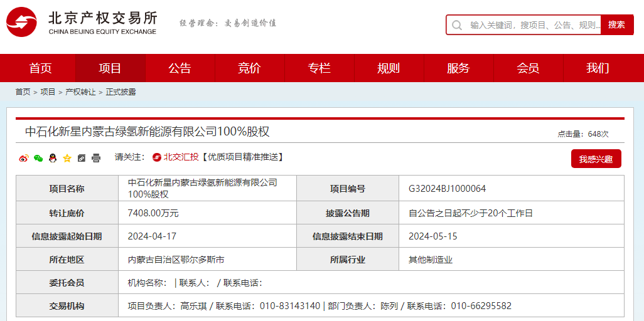Viewport: 644px width, 321px height.
Task: Go to the 竞价 section
Action: [249, 68]
